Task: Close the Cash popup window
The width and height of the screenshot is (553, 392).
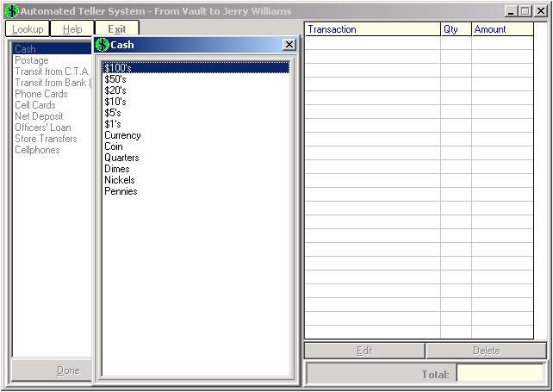Action: pos(289,45)
